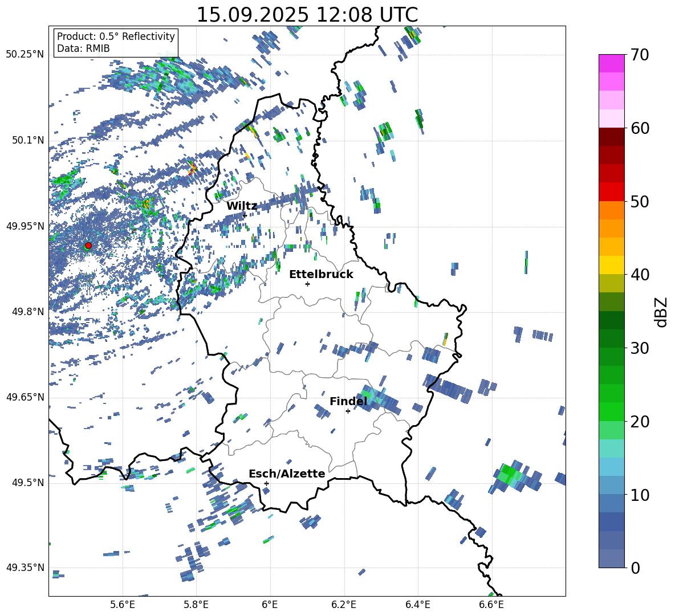Click the bright red colorbar segment near 50
Viewport: 675px width, 616px height.
coord(611,192)
